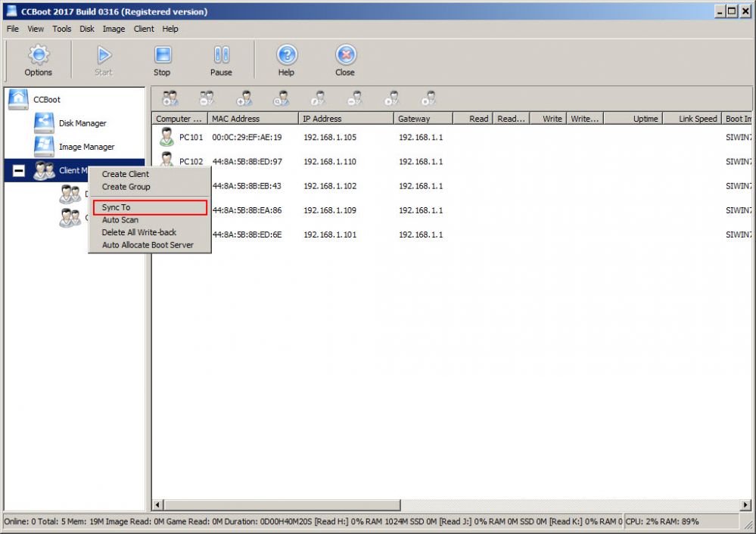The image size is (756, 534).
Task: Click the add client icon
Action: [244, 98]
